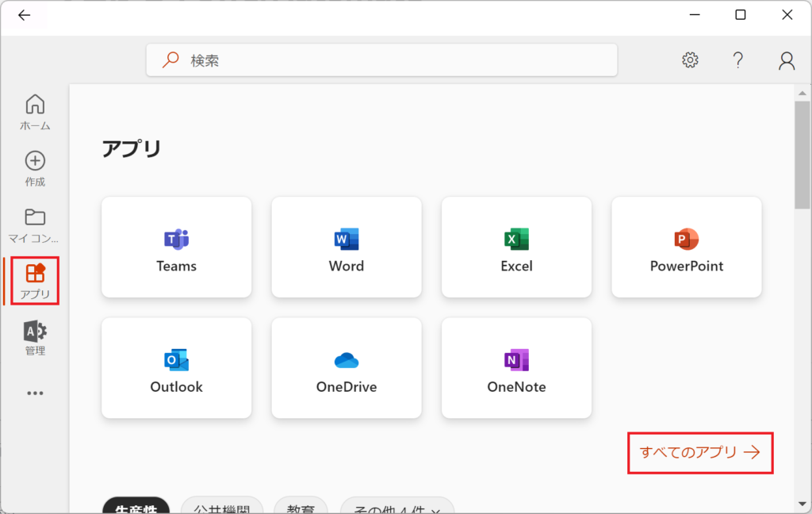The image size is (812, 514).
Task: Launch OneNote from the apps grid
Action: pos(516,368)
